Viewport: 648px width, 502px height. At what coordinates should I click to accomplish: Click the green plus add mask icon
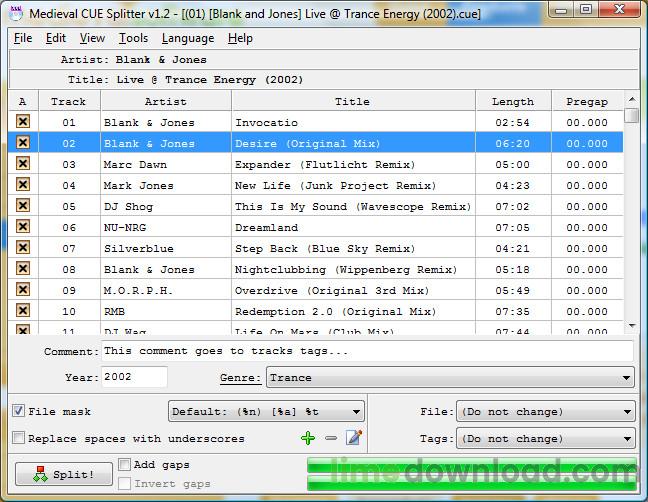tap(308, 438)
